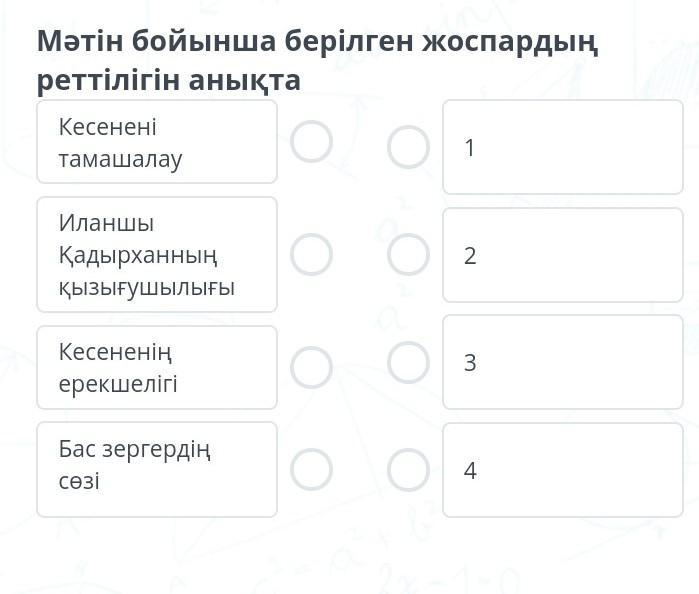Select the circle left of number 1
699x594 pixels.
click(x=408, y=147)
